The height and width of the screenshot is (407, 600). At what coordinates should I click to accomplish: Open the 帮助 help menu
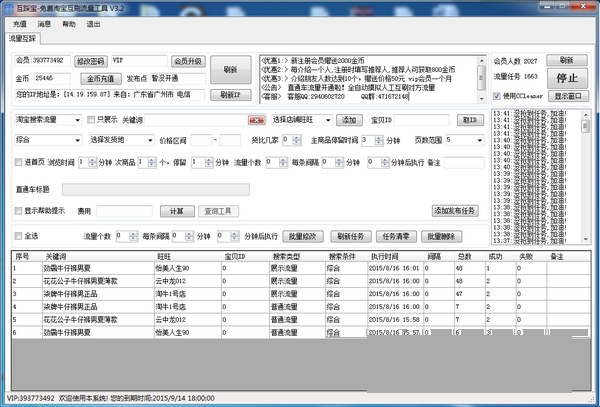pos(68,22)
